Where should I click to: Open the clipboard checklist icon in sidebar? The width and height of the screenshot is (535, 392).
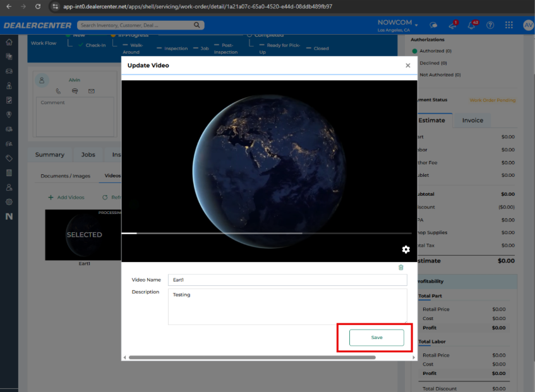click(9, 100)
